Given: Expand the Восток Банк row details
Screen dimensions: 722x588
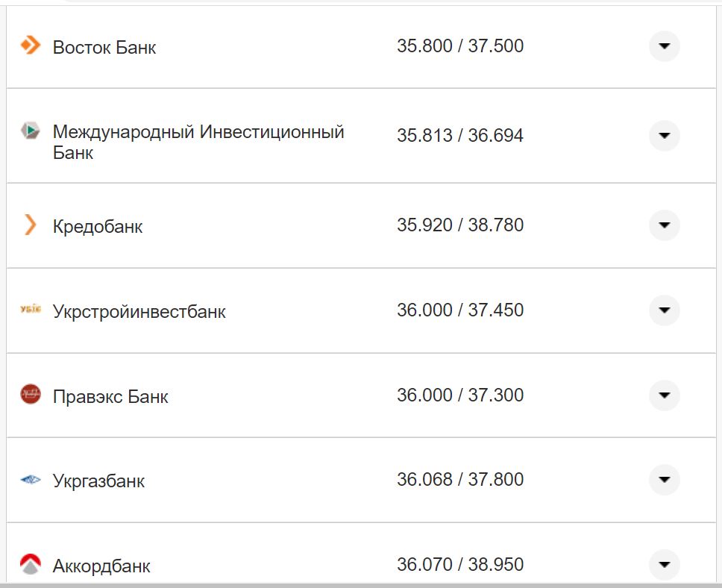Looking at the screenshot, I should (x=663, y=46).
